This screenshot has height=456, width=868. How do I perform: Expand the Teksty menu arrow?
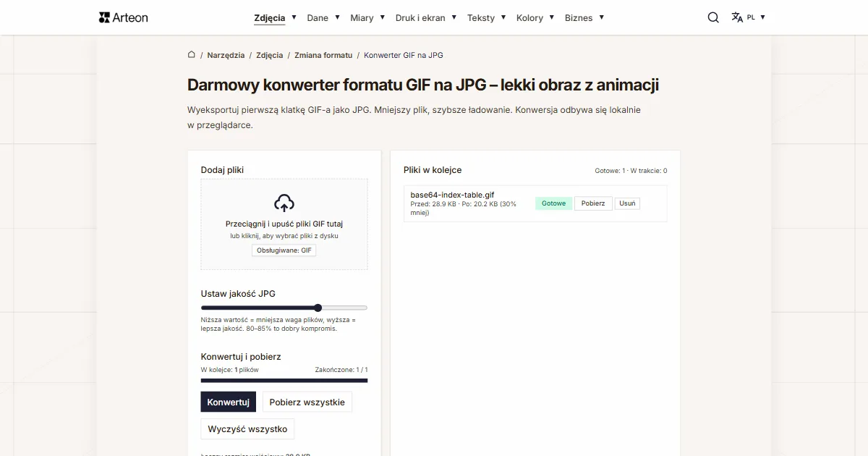pos(503,17)
